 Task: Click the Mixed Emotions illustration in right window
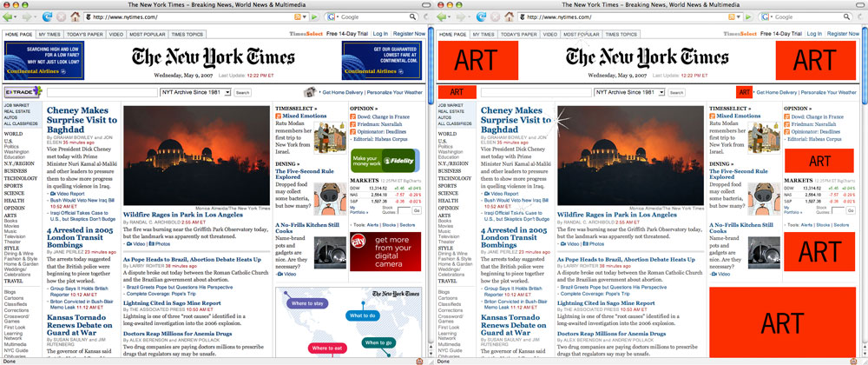(x=764, y=137)
